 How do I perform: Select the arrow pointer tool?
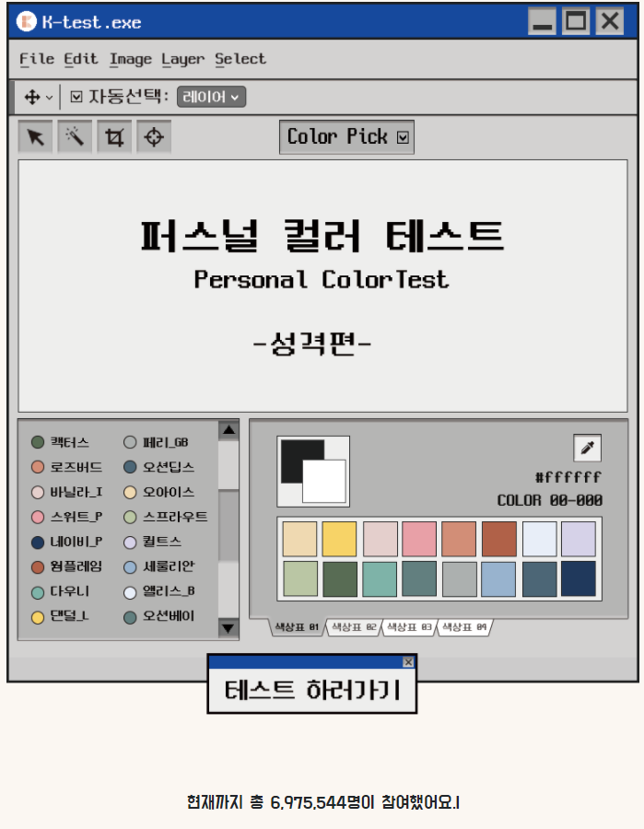[x=35, y=137]
